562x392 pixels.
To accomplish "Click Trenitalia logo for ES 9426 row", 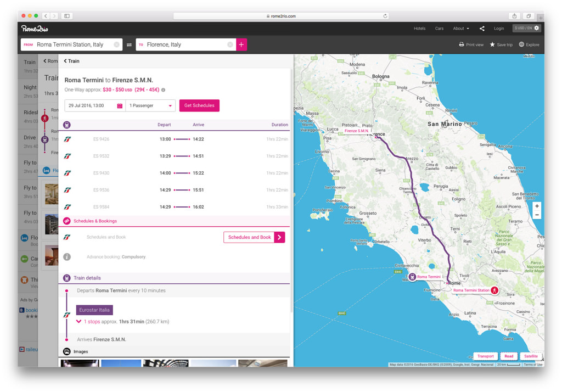I will click(68, 139).
